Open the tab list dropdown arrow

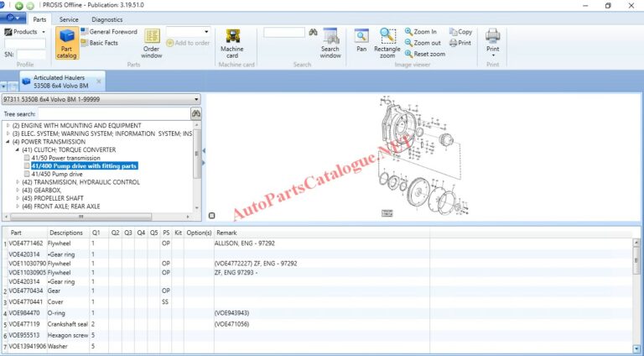[3, 86]
